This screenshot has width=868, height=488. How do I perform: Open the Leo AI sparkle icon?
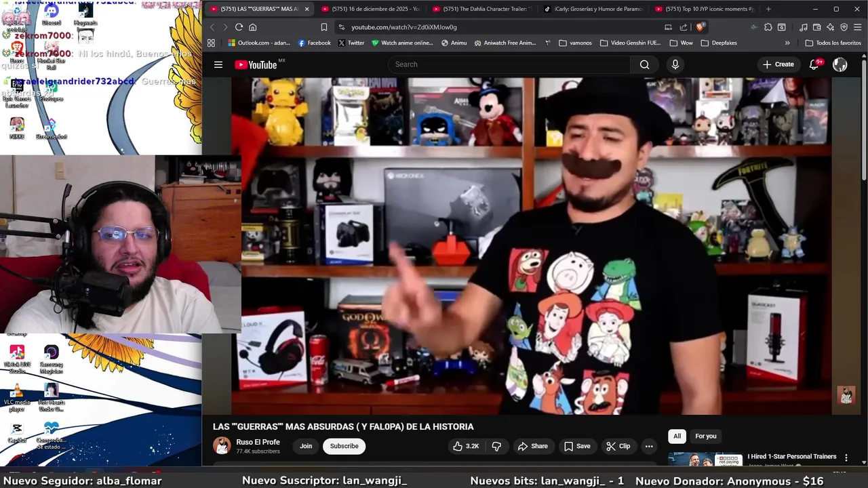coord(831,27)
